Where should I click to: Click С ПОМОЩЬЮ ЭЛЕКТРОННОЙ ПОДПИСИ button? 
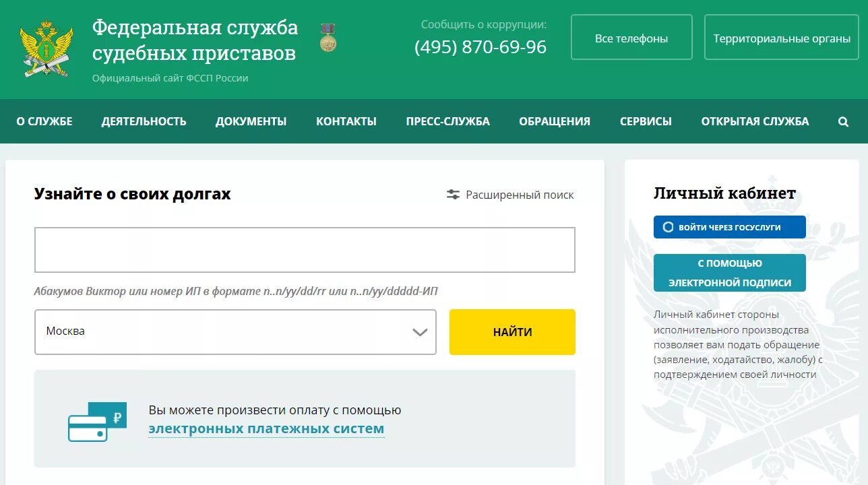730,272
